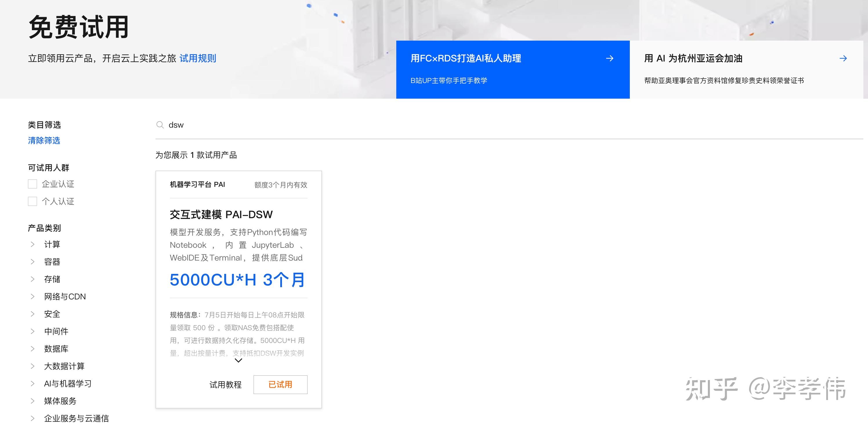Click arrow icon on 杭州亚运会 banner
The height and width of the screenshot is (423, 868).
click(x=843, y=58)
